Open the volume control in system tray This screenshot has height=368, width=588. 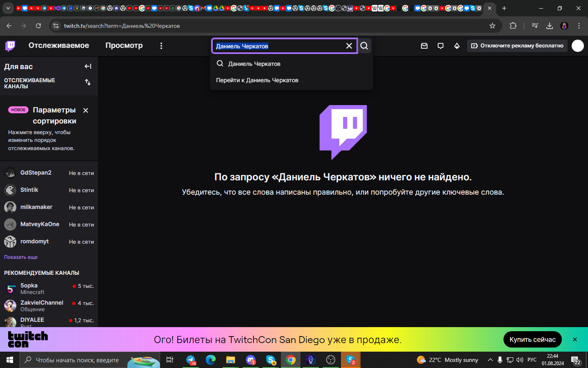(520, 360)
